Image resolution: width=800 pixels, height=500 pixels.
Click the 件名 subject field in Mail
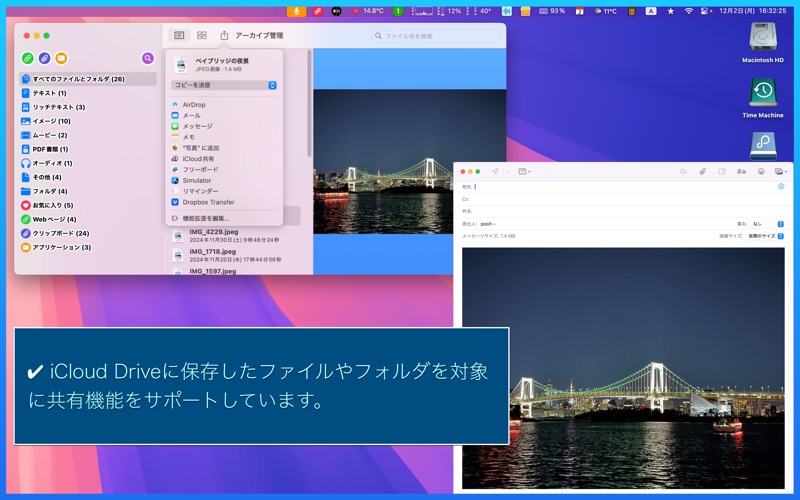[x=622, y=211]
